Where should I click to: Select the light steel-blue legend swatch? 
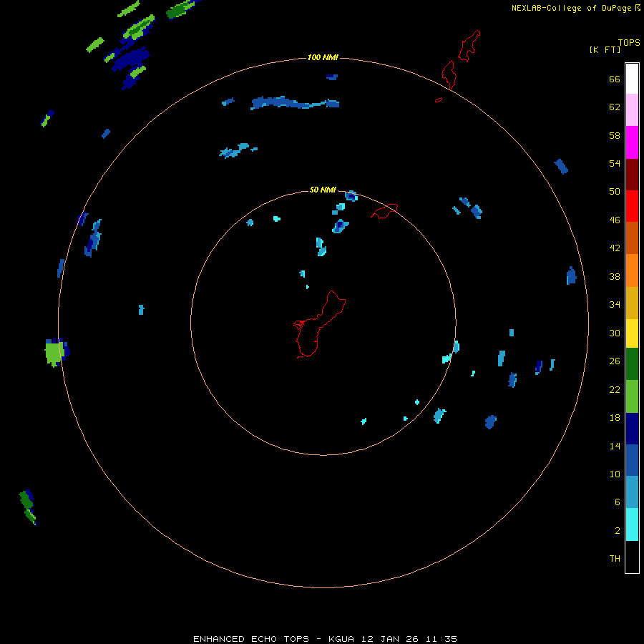[x=632, y=492]
